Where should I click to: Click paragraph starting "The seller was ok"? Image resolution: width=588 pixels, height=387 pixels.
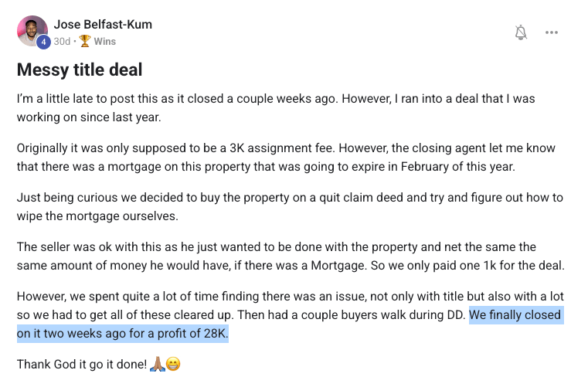(291, 256)
